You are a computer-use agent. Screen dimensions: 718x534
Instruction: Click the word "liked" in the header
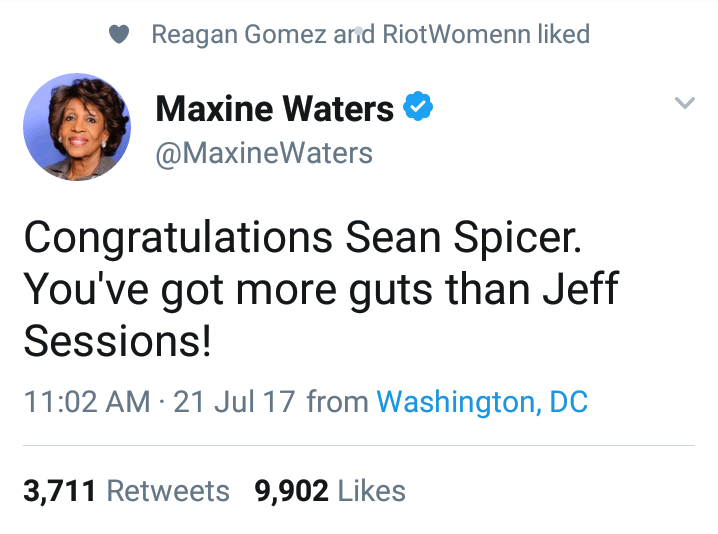click(x=563, y=35)
